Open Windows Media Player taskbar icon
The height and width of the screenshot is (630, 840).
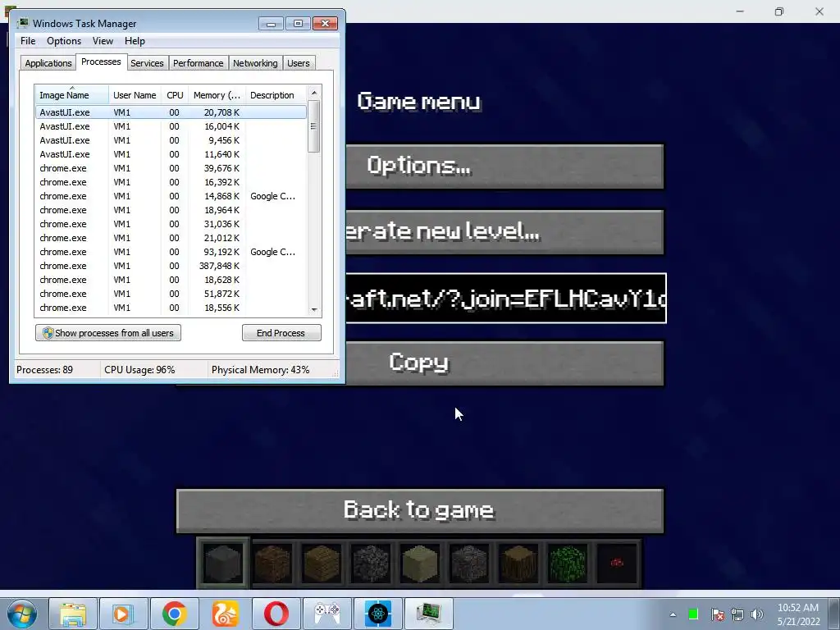pos(123,614)
